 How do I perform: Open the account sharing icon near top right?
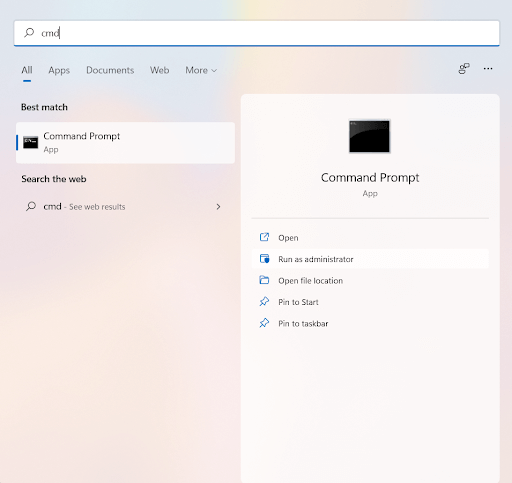coord(464,69)
